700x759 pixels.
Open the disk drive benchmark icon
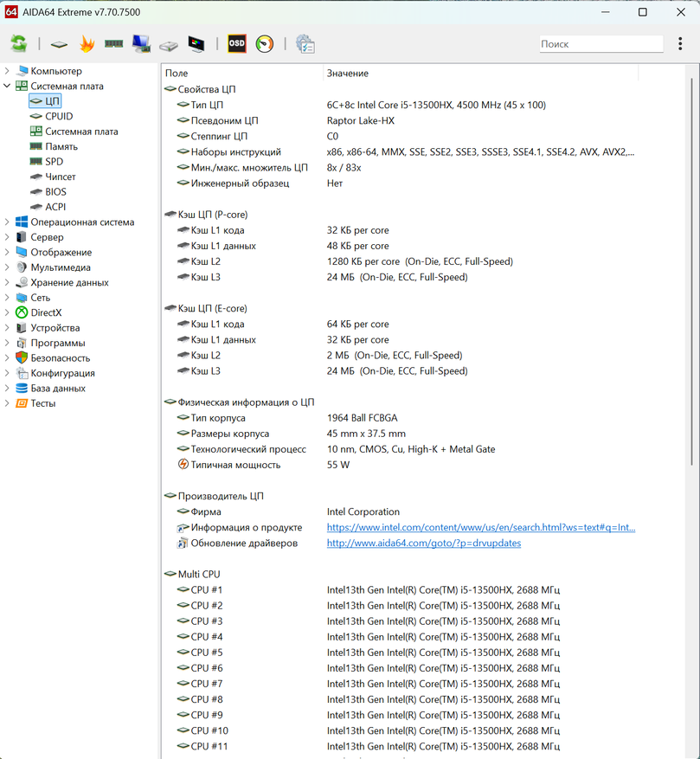coord(169,44)
